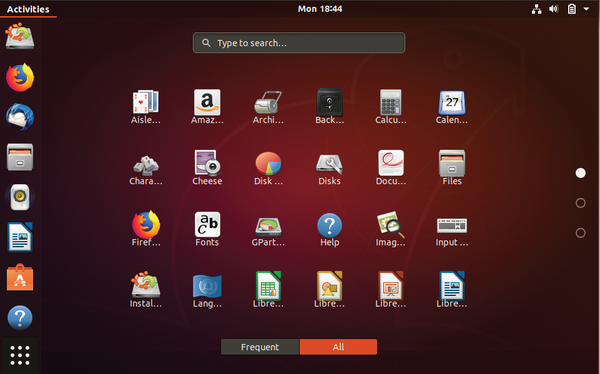This screenshot has width=600, height=374.
Task: Open the Install Ubuntu icon in the dock
Action: 20,36
